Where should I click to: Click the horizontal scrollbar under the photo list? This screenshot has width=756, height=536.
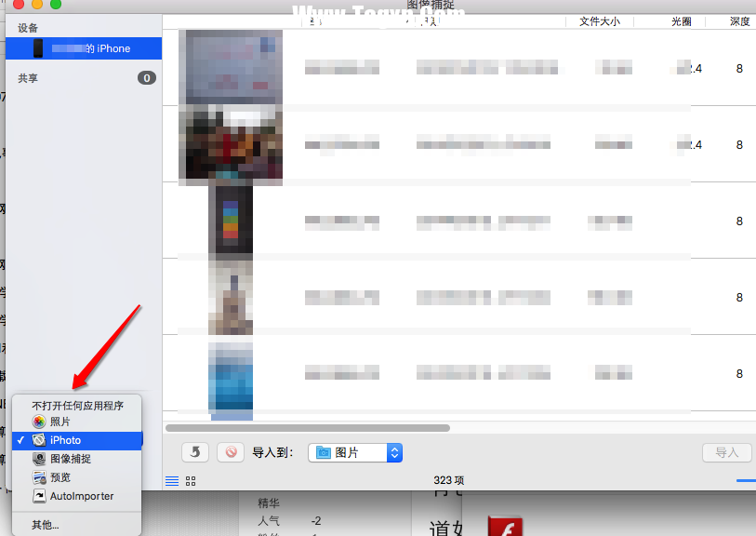308,428
